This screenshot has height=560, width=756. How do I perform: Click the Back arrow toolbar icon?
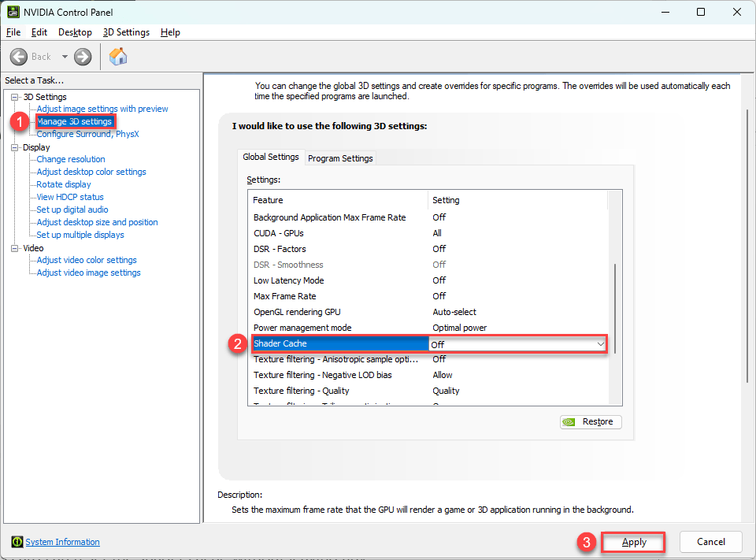(19, 57)
